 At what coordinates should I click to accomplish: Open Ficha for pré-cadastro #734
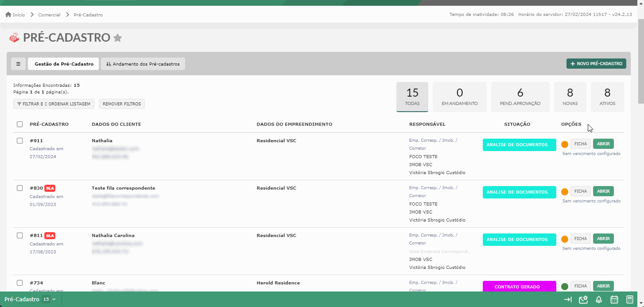(581, 286)
